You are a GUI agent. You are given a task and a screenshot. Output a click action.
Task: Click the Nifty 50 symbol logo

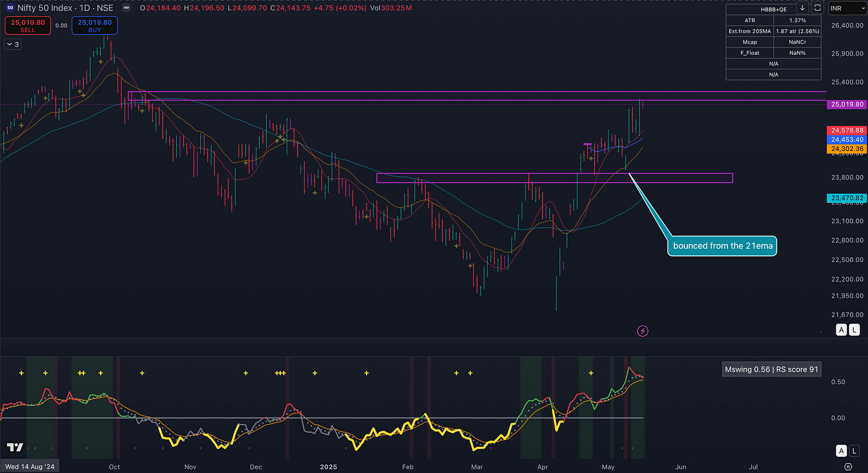[10, 7]
